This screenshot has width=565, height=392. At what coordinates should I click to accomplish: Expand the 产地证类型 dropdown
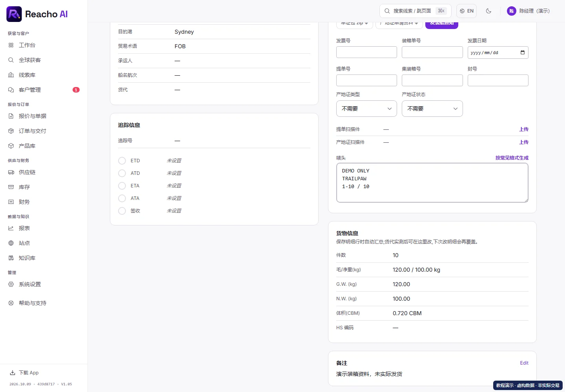tap(366, 109)
